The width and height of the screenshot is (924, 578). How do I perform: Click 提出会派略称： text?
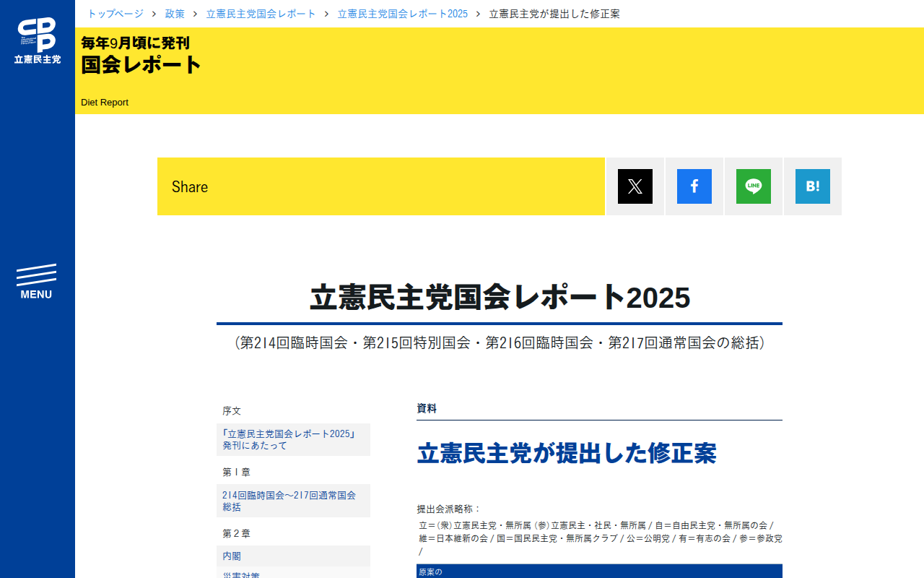pyautogui.click(x=449, y=509)
